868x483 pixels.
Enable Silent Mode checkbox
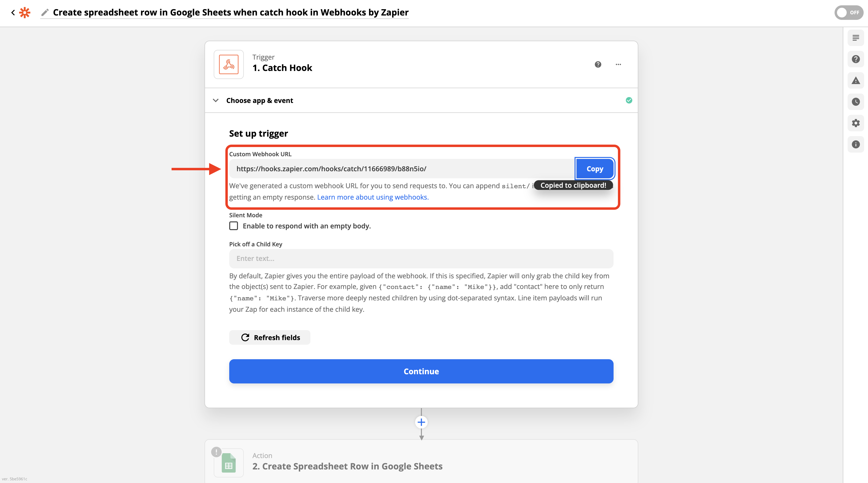point(234,226)
